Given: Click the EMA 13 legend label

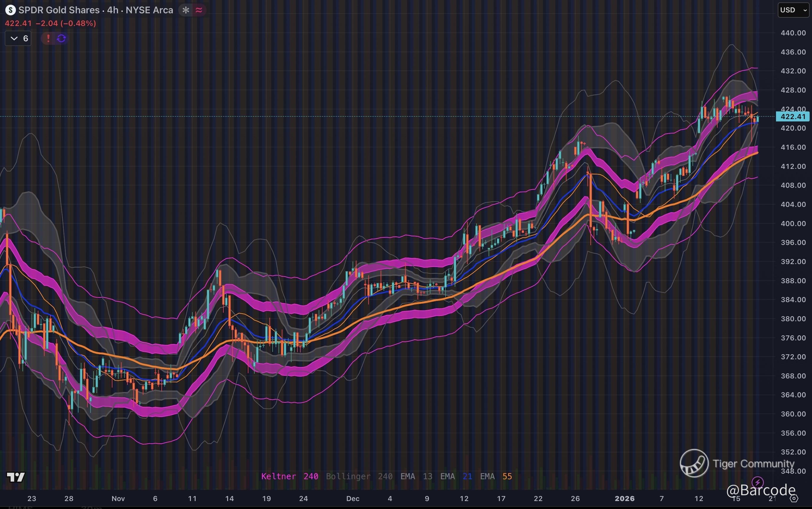Looking at the screenshot, I should tap(416, 476).
